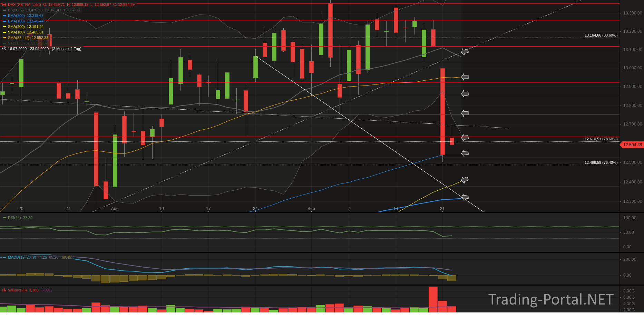644x329 pixels.
Task: Click the Aug label on the time axis
Action: 115,209
